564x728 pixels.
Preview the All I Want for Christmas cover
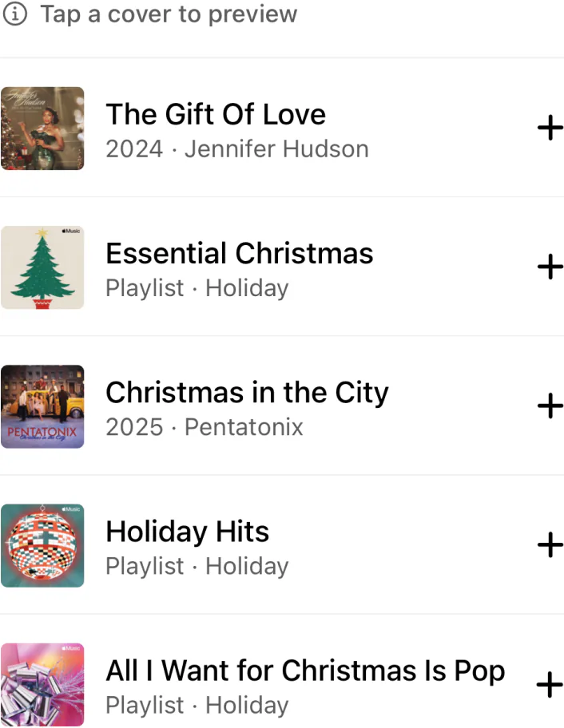pyautogui.click(x=42, y=684)
